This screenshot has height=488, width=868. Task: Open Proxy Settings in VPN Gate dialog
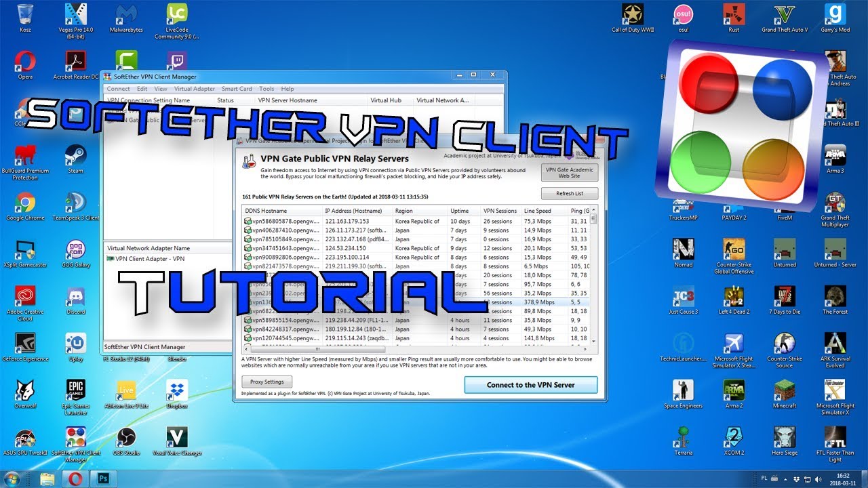tap(267, 382)
